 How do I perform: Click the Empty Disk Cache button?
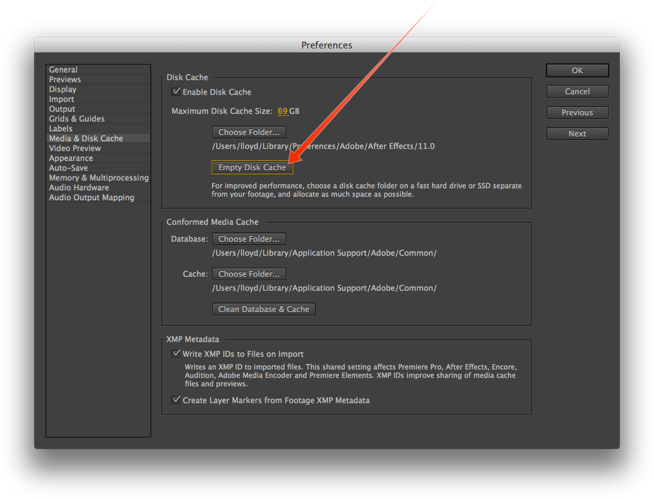(252, 167)
